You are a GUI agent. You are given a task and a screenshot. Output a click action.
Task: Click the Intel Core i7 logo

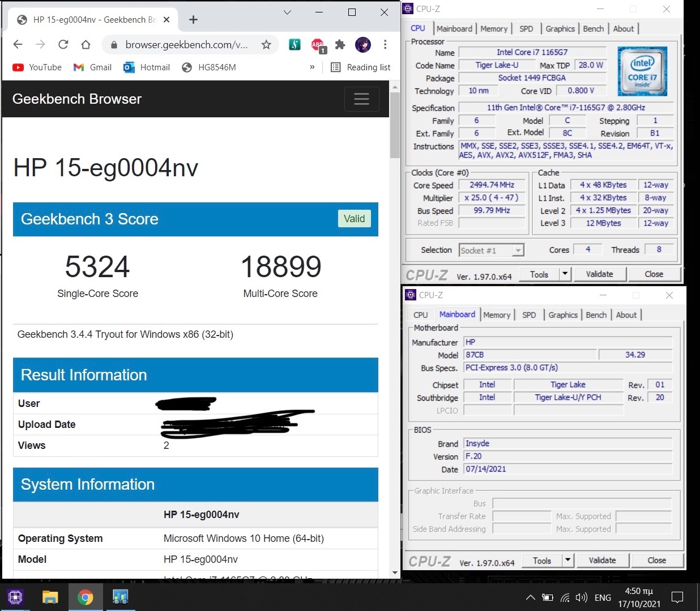point(642,71)
